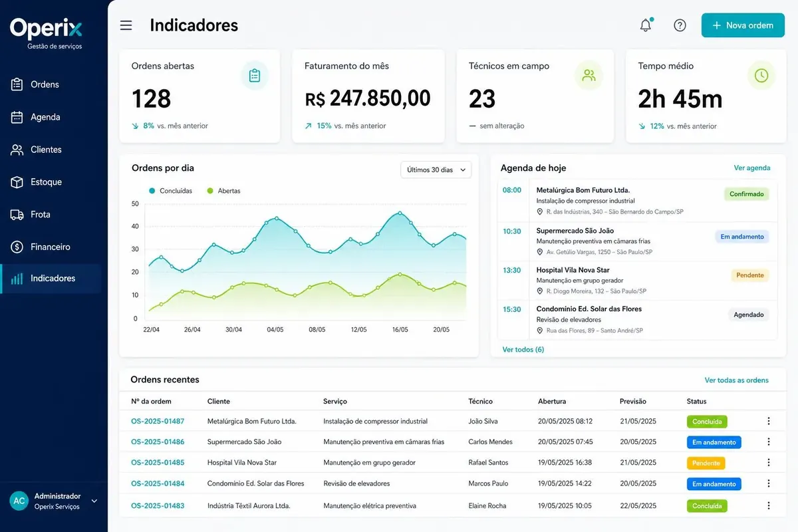
Task: Open the Últimos 30 dias dropdown
Action: click(x=436, y=170)
